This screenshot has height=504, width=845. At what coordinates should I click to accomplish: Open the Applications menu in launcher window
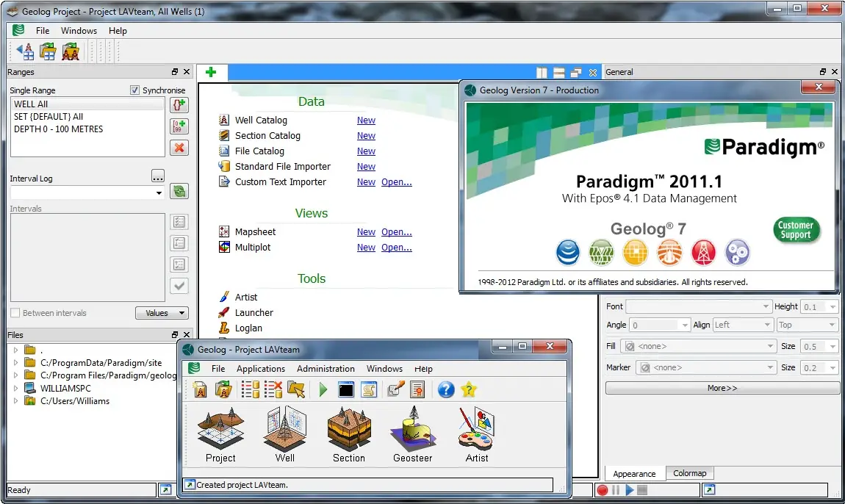point(261,369)
